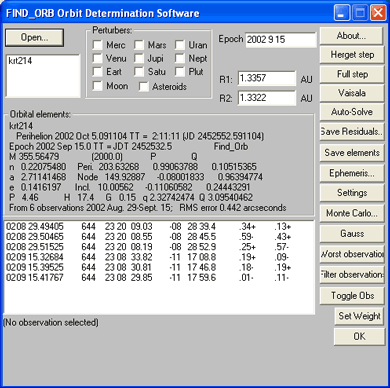390x388 pixels.
Task: Enable the Satu perturber checkbox
Action: point(139,72)
